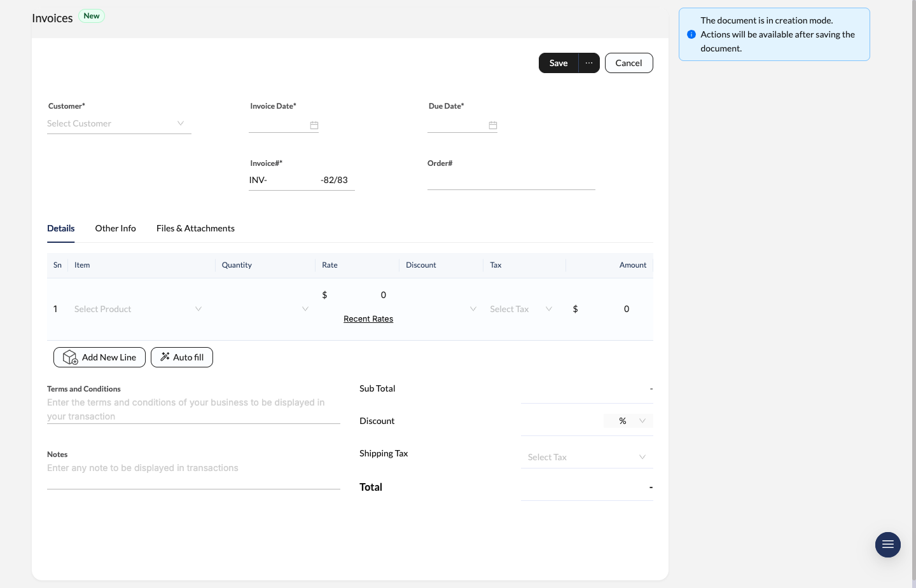Click the info icon in creation mode banner

(x=691, y=34)
